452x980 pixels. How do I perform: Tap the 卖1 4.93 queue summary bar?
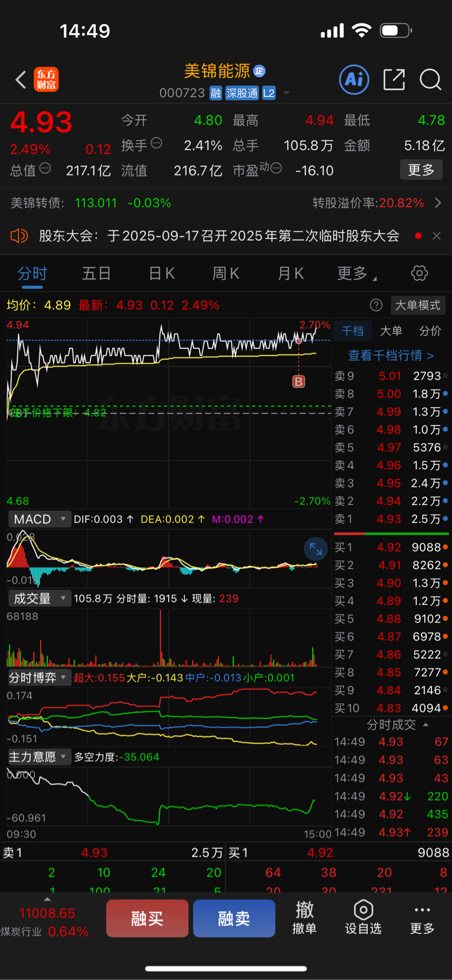[113, 852]
